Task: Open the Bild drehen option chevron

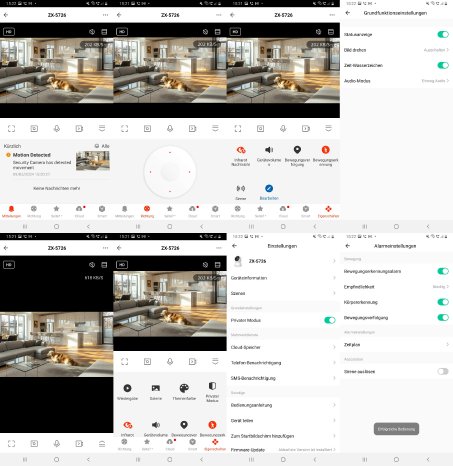Action: click(448, 50)
